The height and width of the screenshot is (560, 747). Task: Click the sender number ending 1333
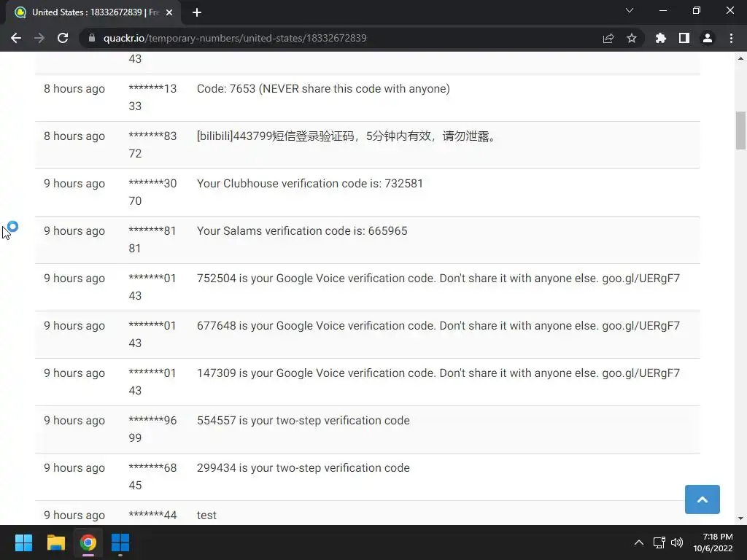click(152, 97)
